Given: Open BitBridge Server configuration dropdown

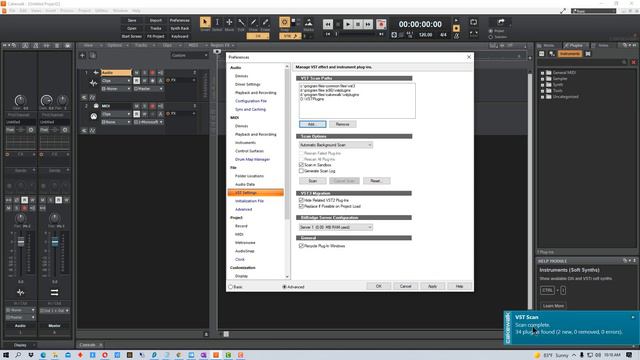Looking at the screenshot, I should point(336,227).
